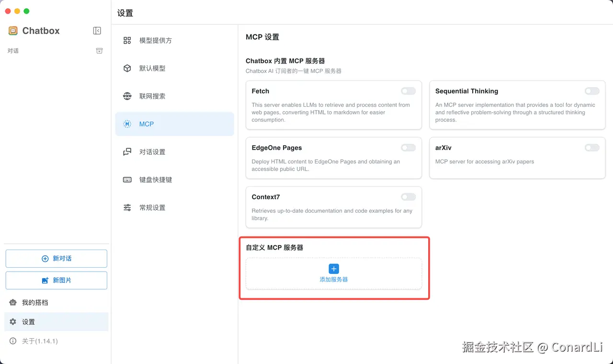Image resolution: width=613 pixels, height=364 pixels.
Task: Click the gear icon beside 设置
Action: 13,322
